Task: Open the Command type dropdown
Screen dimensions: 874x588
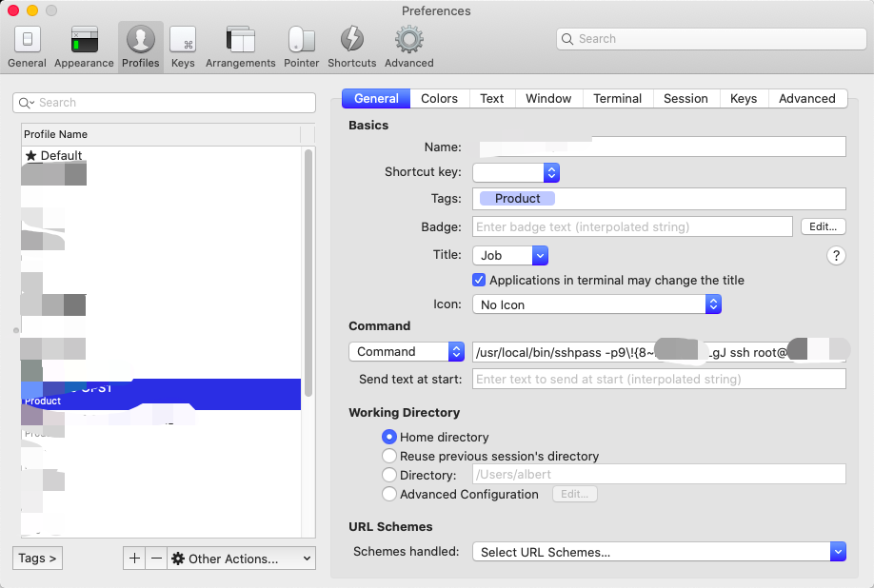Action: point(407,351)
